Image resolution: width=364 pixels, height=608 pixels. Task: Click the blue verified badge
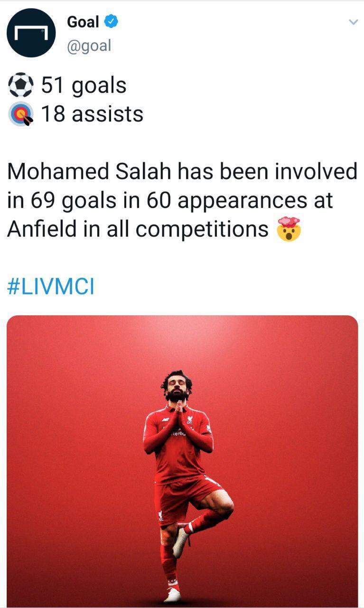[111, 22]
